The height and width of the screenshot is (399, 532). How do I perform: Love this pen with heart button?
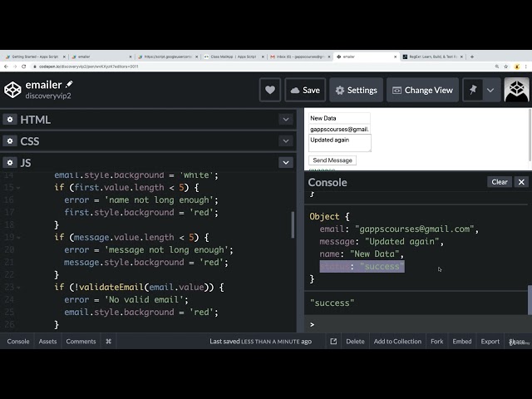pos(270,90)
